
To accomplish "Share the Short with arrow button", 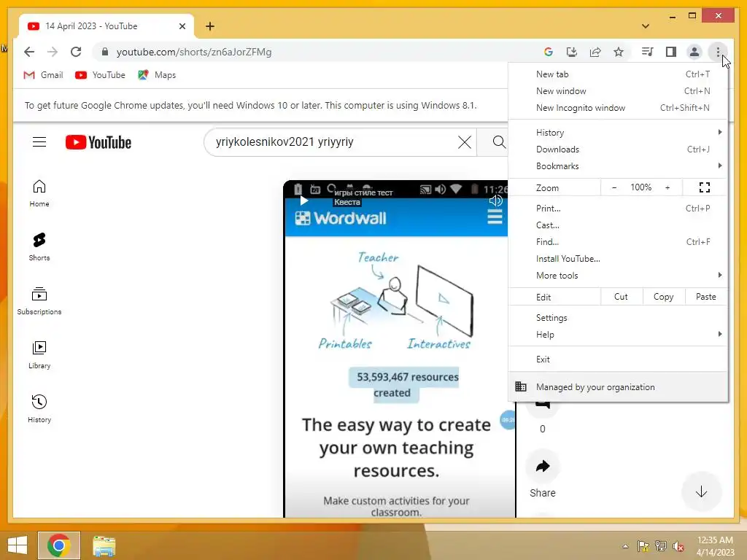I will tap(543, 466).
